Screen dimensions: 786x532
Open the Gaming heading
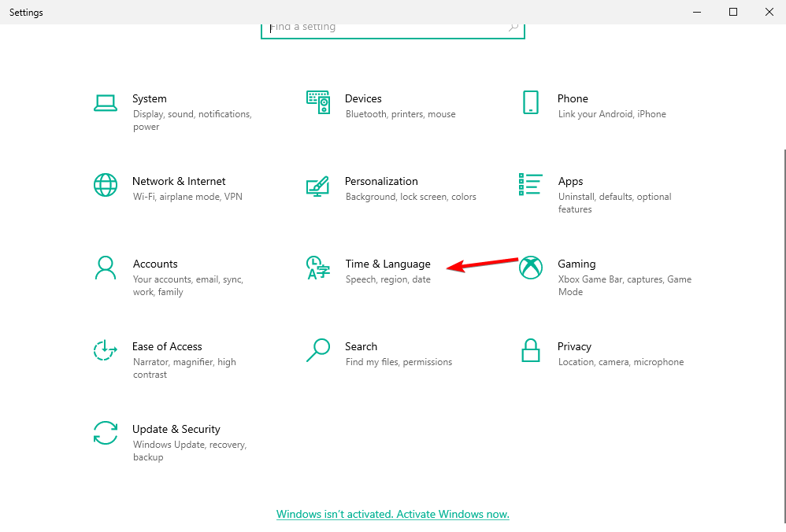point(577,264)
